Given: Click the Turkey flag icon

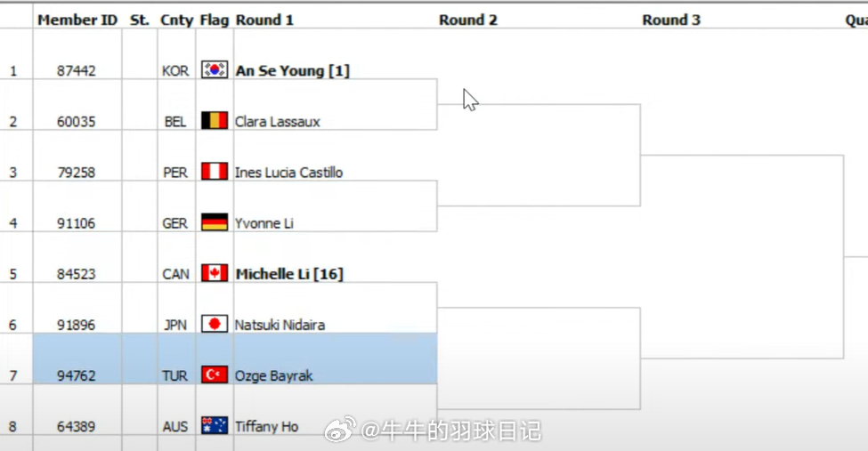Looking at the screenshot, I should click(215, 375).
